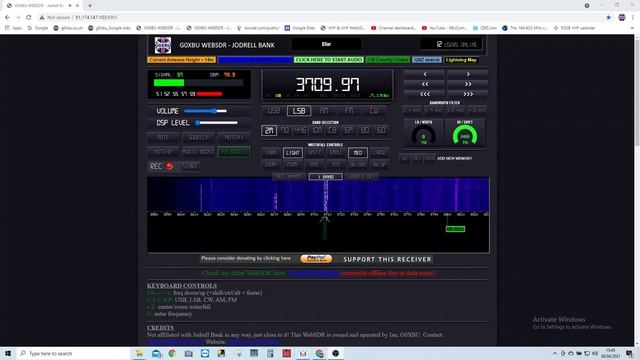The height and width of the screenshot is (360, 640).
Task: Adjust the VOLUME slider
Action: 205,111
